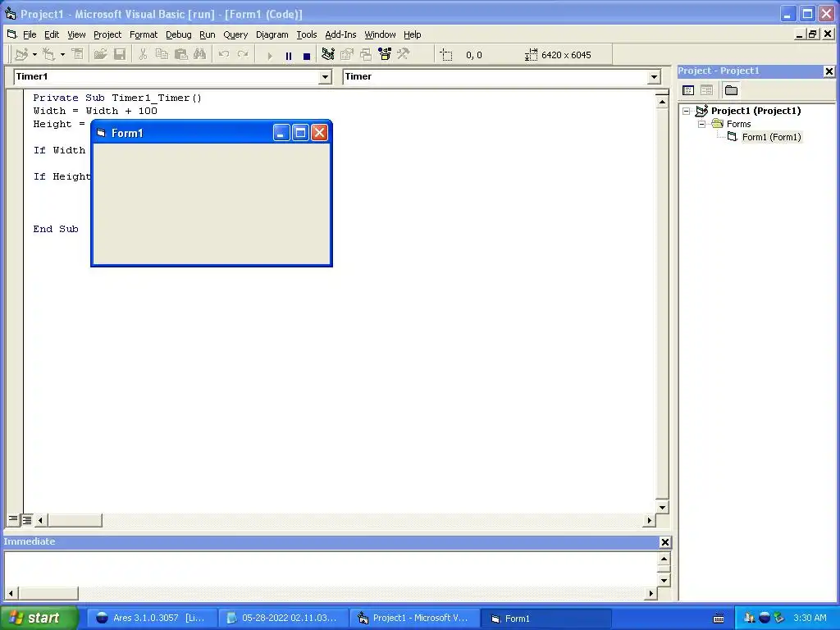
Task: Click the keyboard icon in taskbar
Action: click(x=719, y=619)
